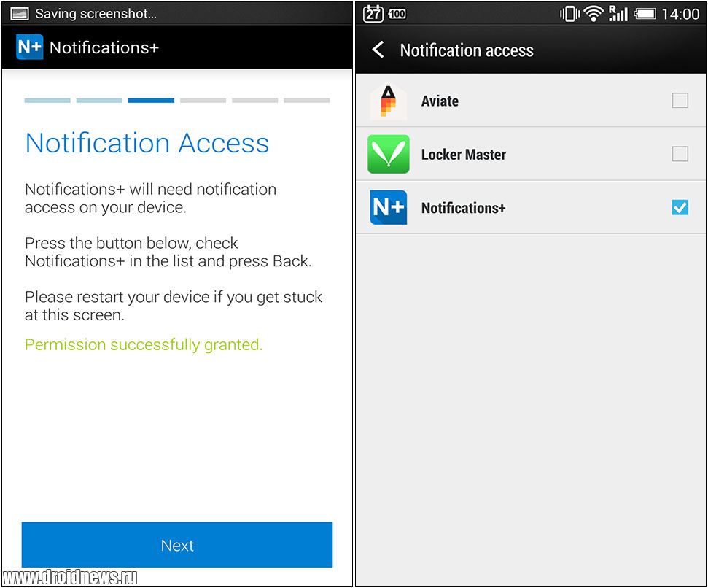Screen dimensions: 708x588
Task: Tap the 'Notification access' settings title
Action: coord(467,50)
